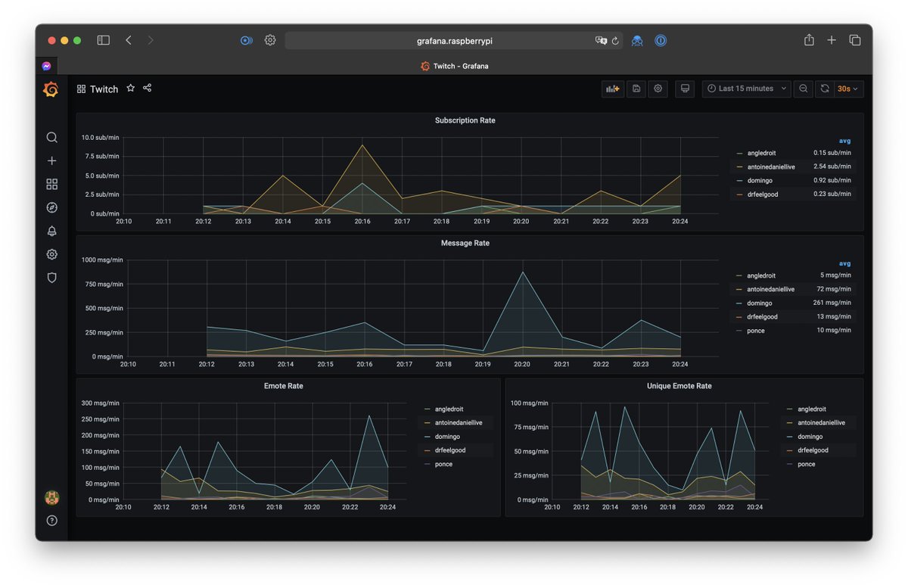908x588 pixels.
Task: Open color picker for angledroit in Unique Emote Rate legend
Action: (789, 409)
